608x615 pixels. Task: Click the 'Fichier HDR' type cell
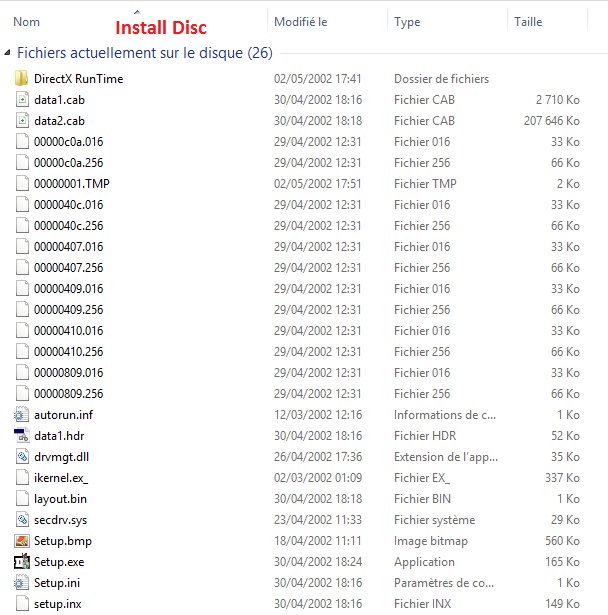pos(425,436)
